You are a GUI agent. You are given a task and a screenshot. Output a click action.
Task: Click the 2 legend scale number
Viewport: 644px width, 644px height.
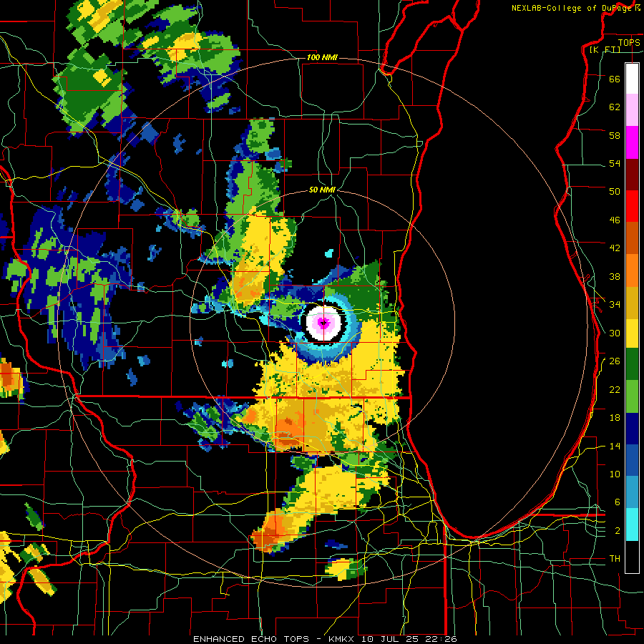click(618, 531)
